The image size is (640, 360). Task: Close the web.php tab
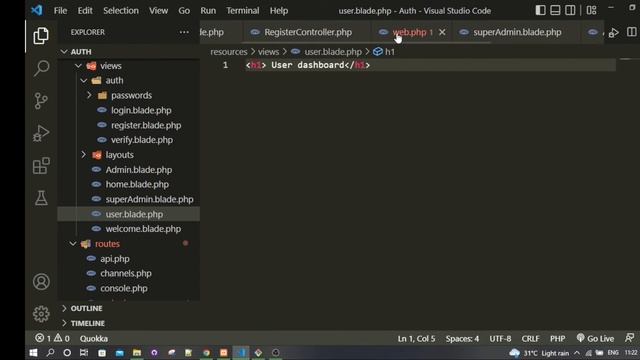[x=442, y=32]
